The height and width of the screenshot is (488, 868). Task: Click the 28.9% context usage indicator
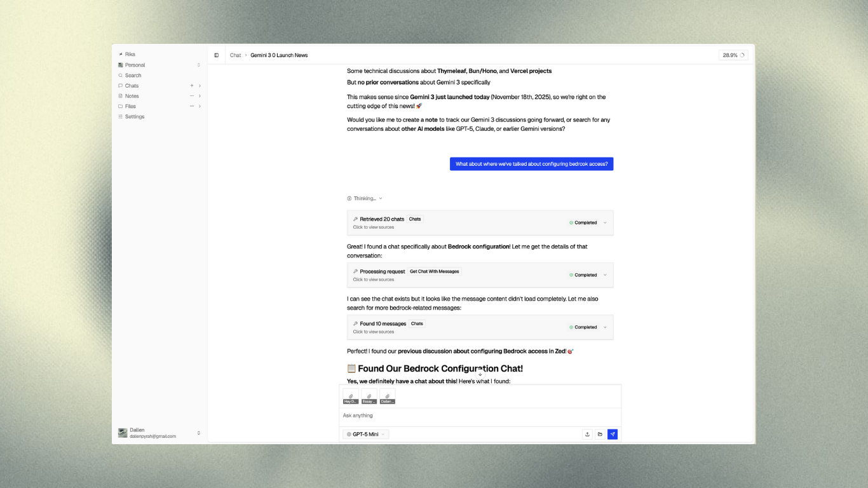click(733, 55)
